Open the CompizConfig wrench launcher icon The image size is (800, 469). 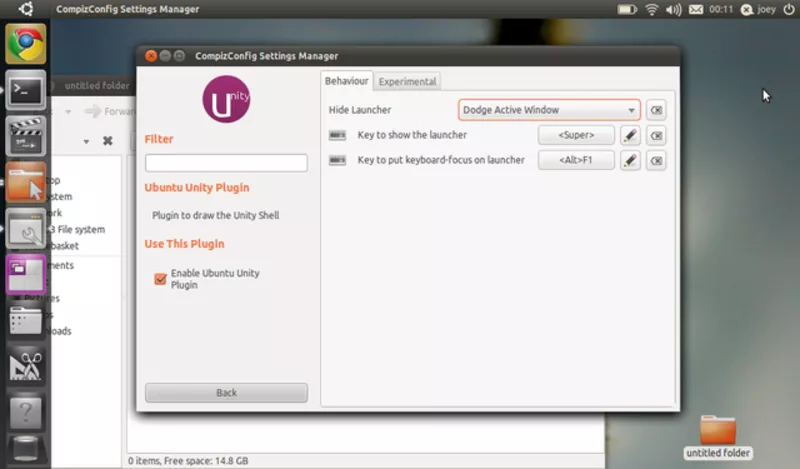tap(26, 229)
